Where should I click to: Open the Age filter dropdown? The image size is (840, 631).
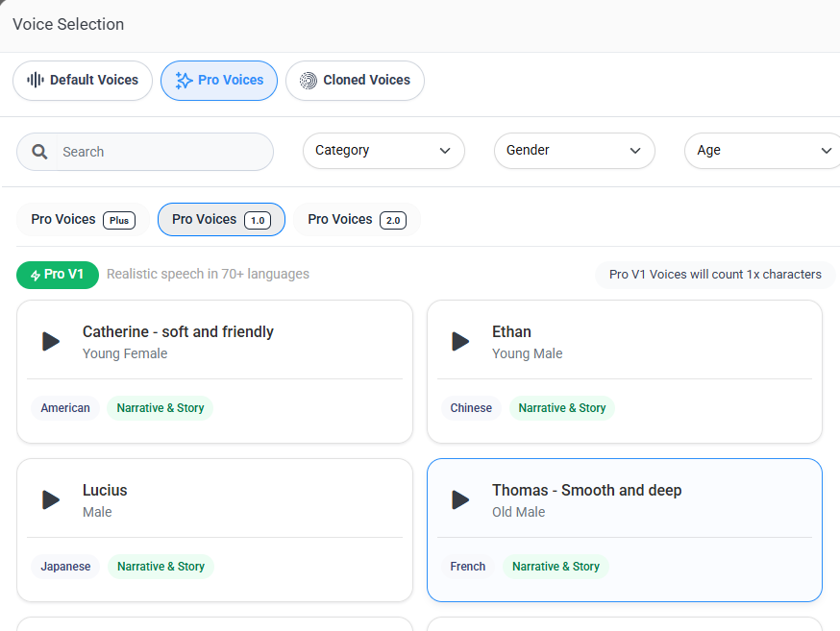point(763,151)
